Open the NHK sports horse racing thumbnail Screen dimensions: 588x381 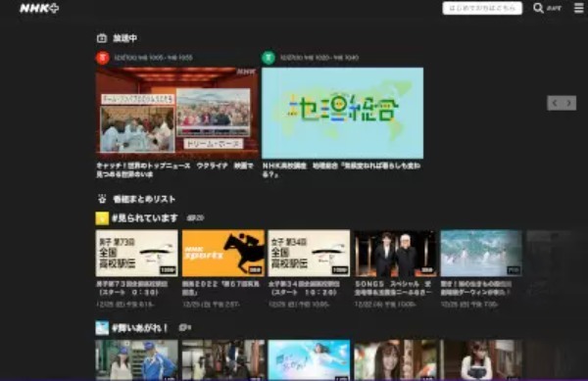click(x=223, y=254)
